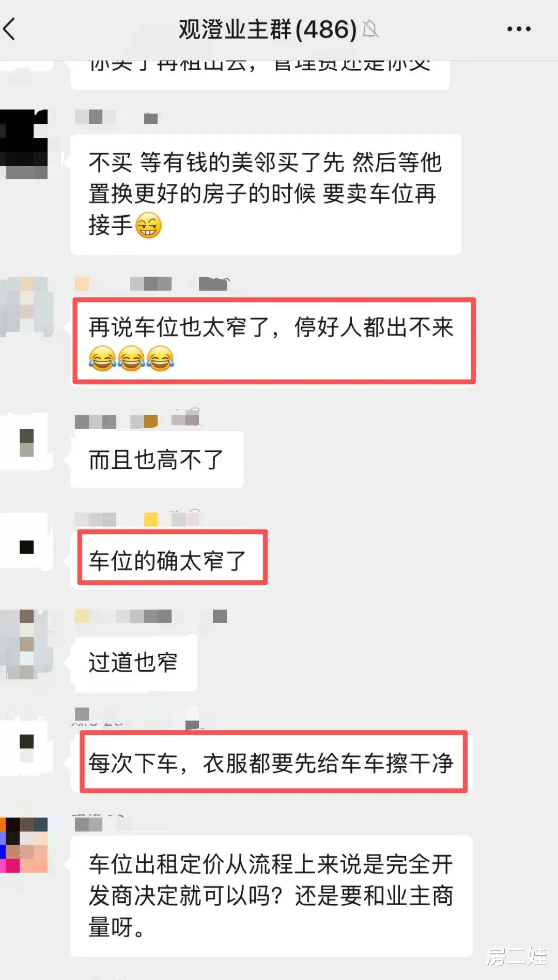Select the message 每次下车，衣服都要先给车车擦干净
Viewport: 558px width, 980px height.
(x=273, y=762)
